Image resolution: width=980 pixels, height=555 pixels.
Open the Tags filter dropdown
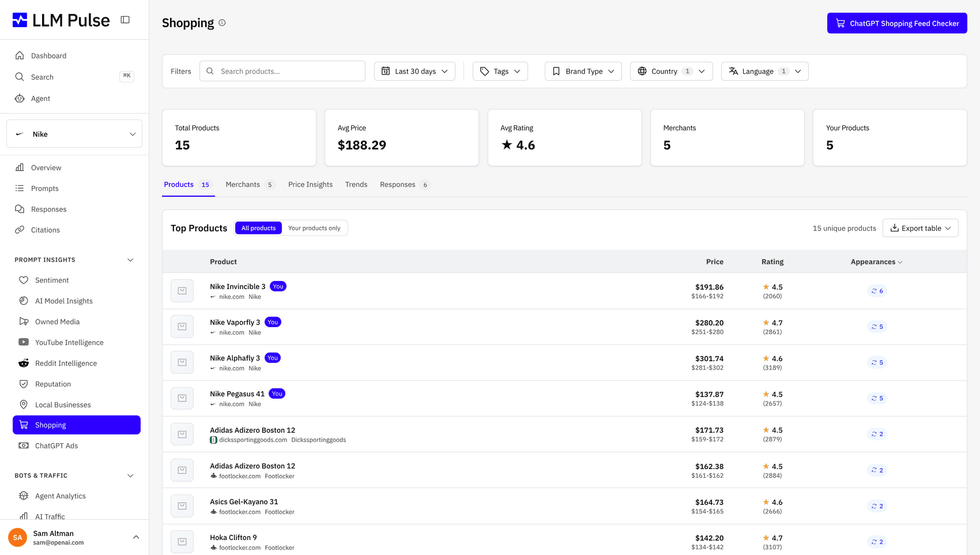tap(500, 72)
